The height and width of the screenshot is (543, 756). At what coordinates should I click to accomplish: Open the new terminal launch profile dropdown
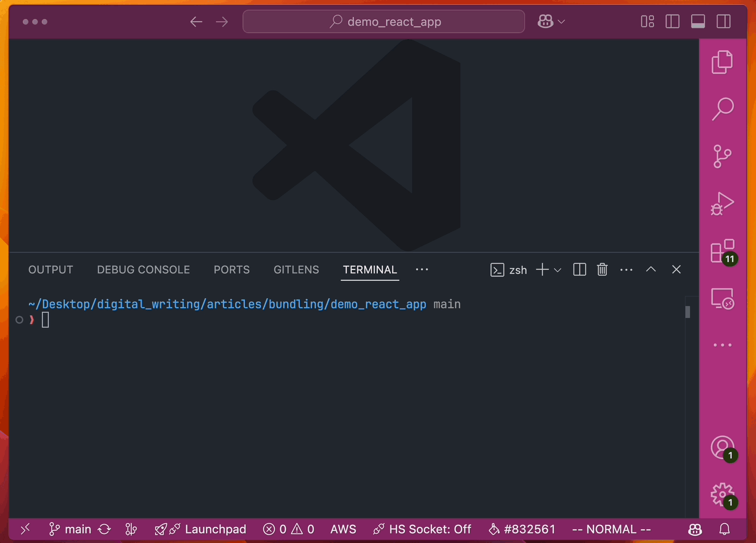tap(558, 270)
